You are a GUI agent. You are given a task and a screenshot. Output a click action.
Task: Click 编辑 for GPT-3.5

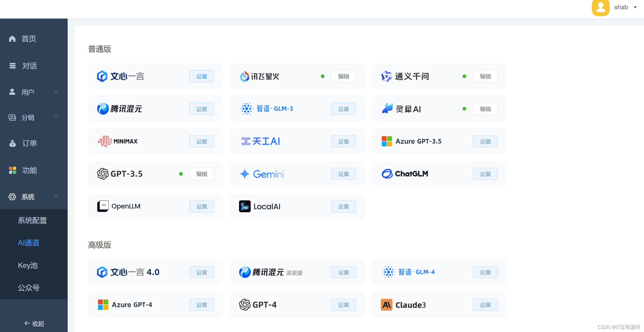click(x=202, y=174)
